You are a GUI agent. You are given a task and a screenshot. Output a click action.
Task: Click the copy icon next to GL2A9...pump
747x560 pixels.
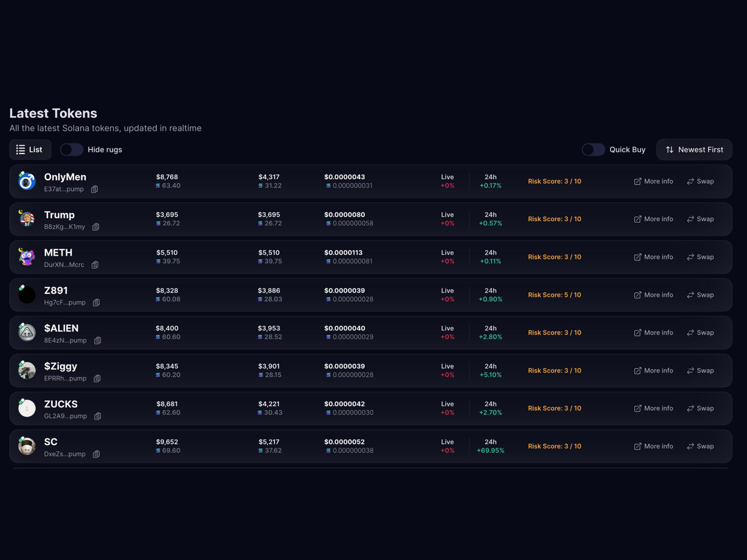coord(97,416)
